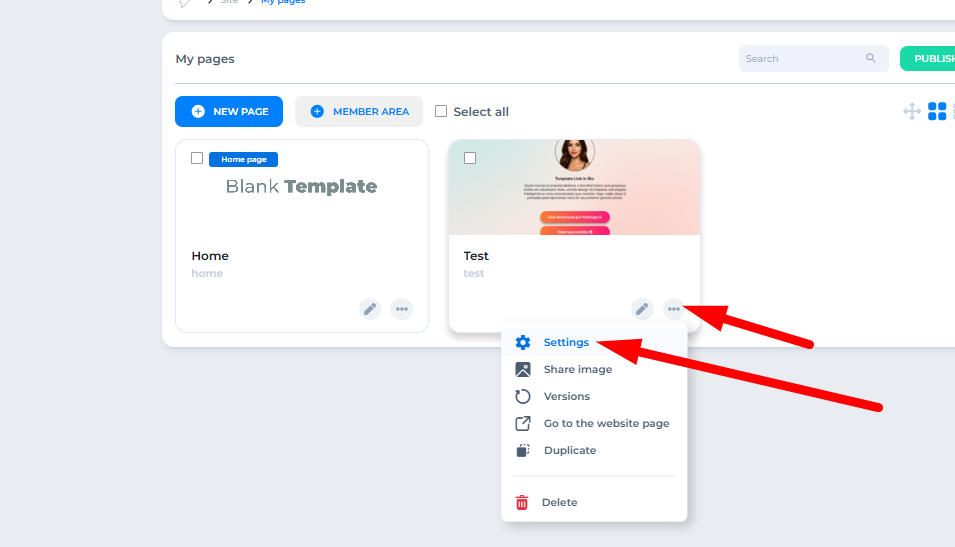The width and height of the screenshot is (955, 547).
Task: Click the Test page thumbnail preview
Action: (x=574, y=190)
